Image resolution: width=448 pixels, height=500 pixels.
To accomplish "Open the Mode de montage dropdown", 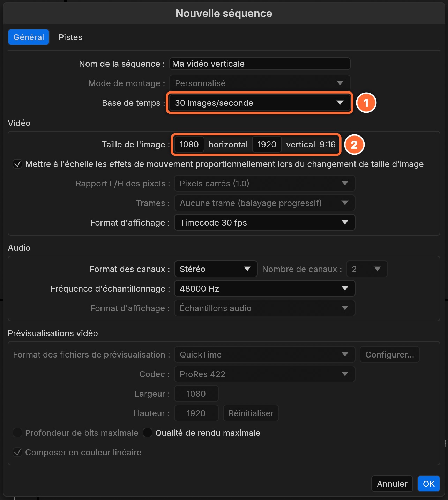I will [260, 83].
